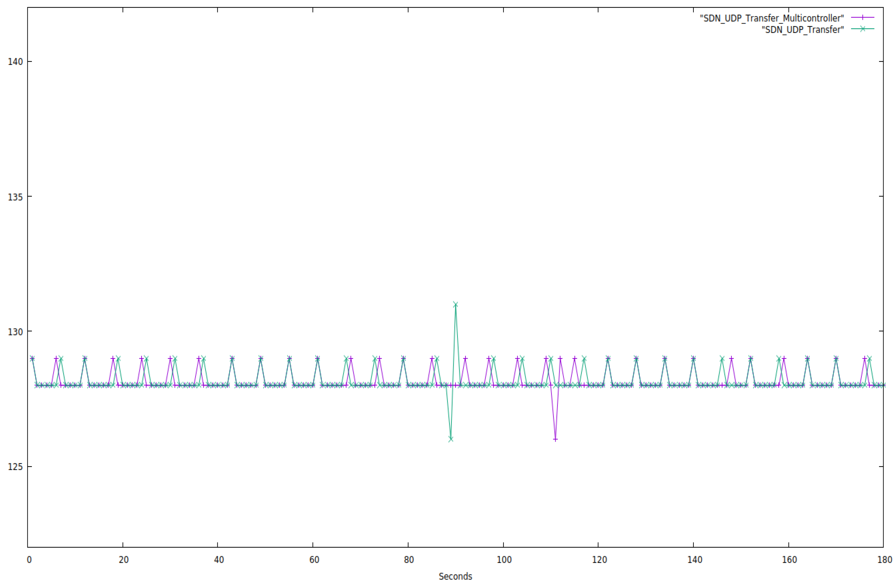896x588 pixels.
Task: Click the x-axis tick label 80
Action: 409,560
